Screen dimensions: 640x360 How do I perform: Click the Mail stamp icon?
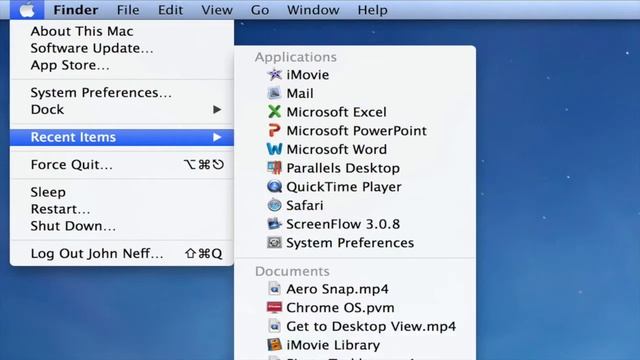[274, 93]
